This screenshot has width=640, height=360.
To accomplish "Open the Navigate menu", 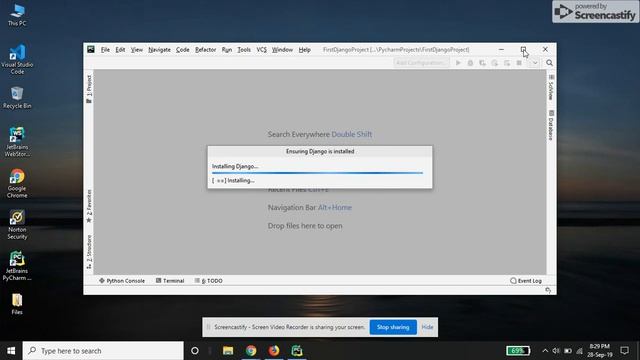I will point(159,50).
